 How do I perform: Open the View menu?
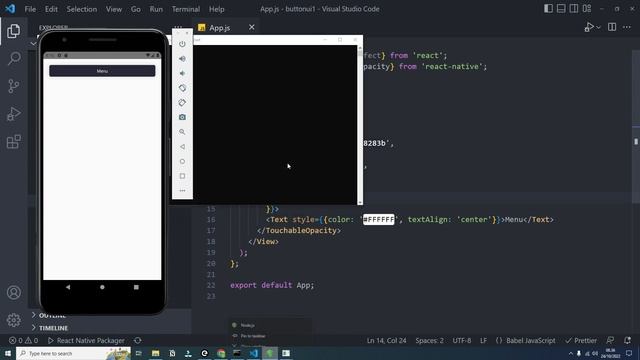pos(114,9)
